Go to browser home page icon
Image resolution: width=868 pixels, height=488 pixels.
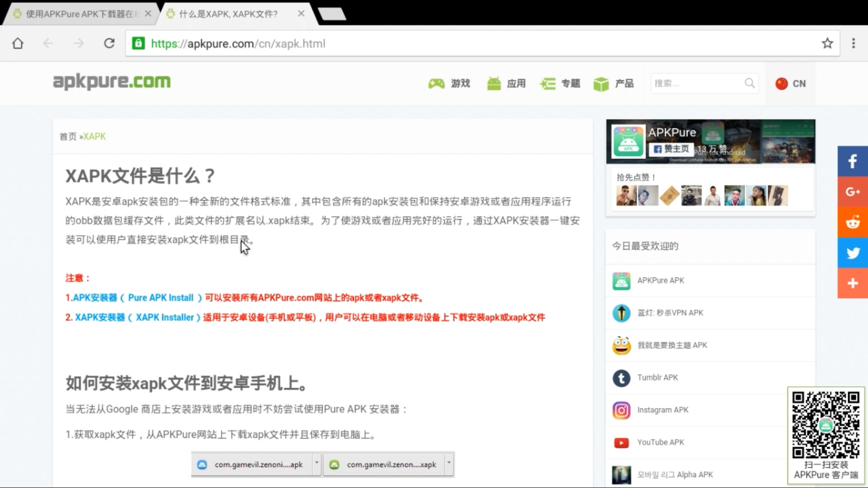coord(18,43)
